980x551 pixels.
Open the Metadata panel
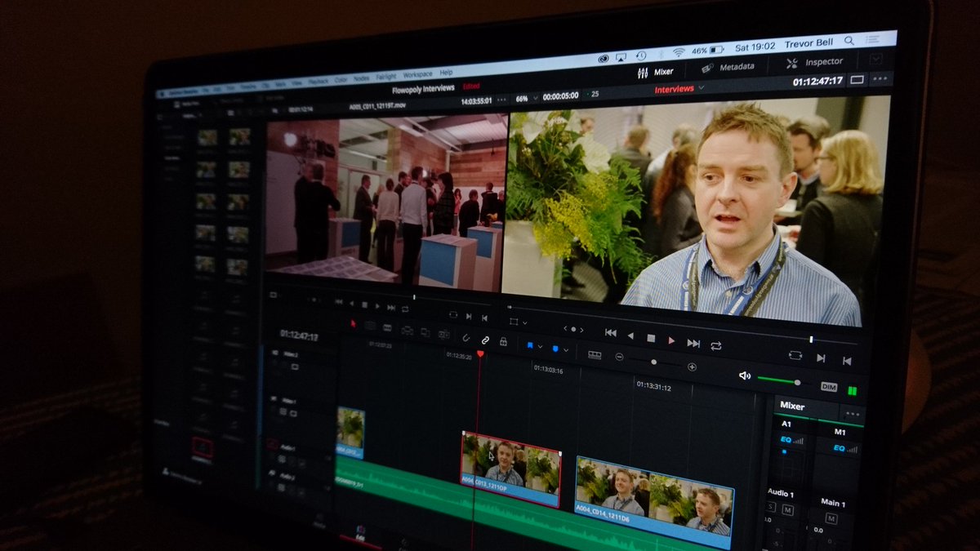[x=737, y=67]
